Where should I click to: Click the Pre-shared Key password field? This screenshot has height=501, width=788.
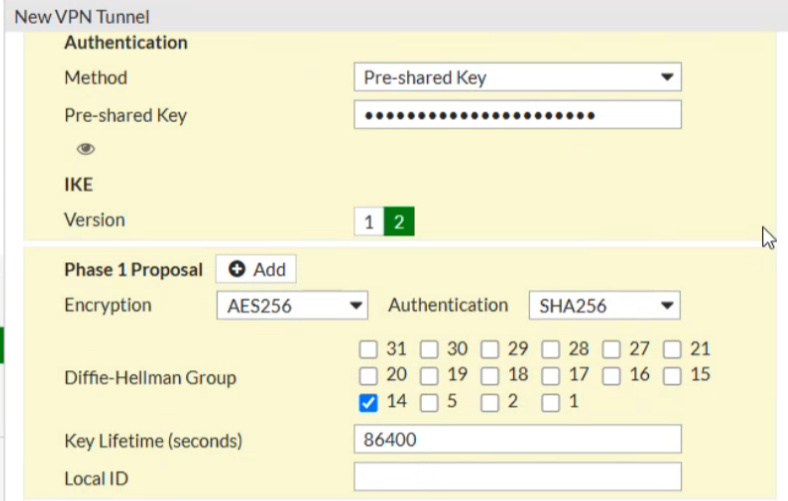tap(517, 115)
